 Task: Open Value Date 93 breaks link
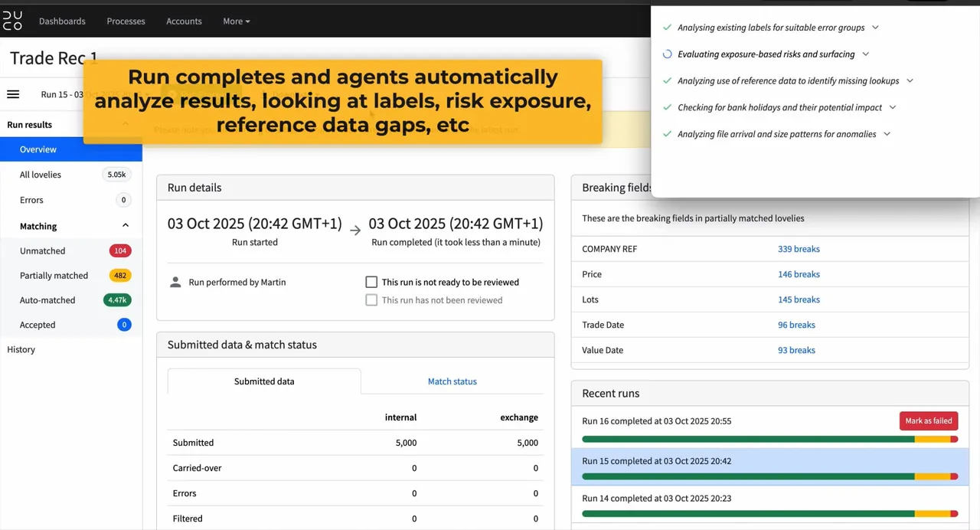coord(796,350)
